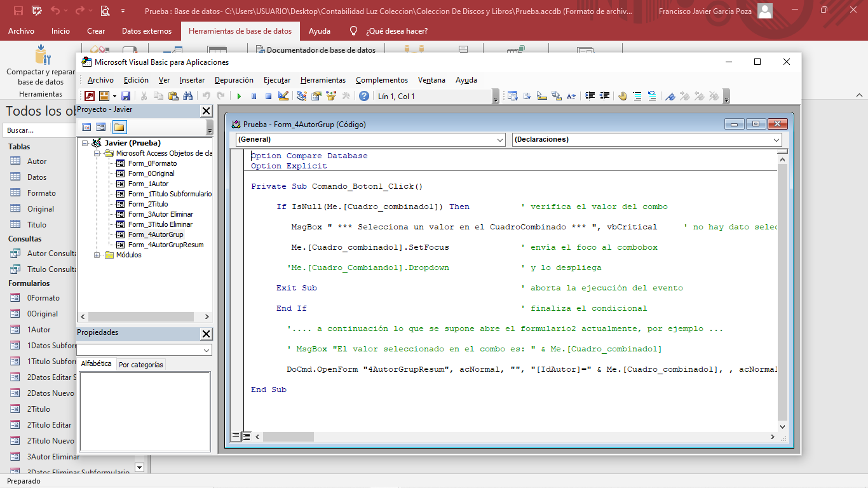Click the Buscar... field in Access pane
Image resolution: width=868 pixels, height=488 pixels.
(39, 130)
